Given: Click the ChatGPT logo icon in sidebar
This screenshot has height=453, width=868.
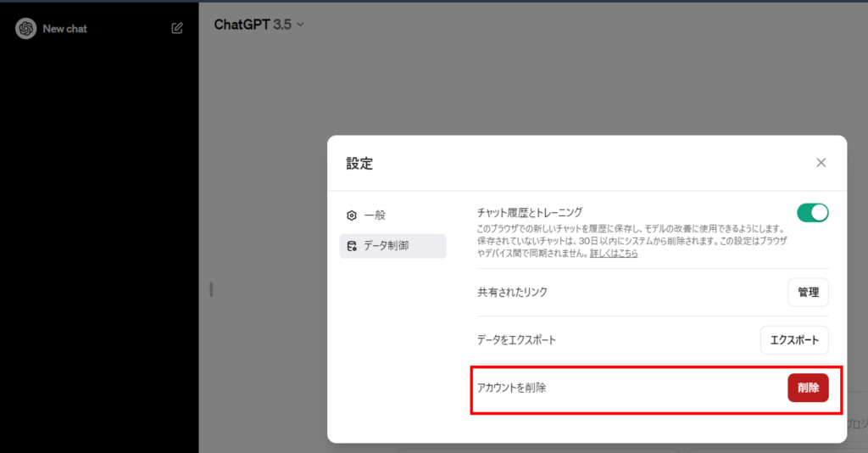Looking at the screenshot, I should pyautogui.click(x=26, y=28).
